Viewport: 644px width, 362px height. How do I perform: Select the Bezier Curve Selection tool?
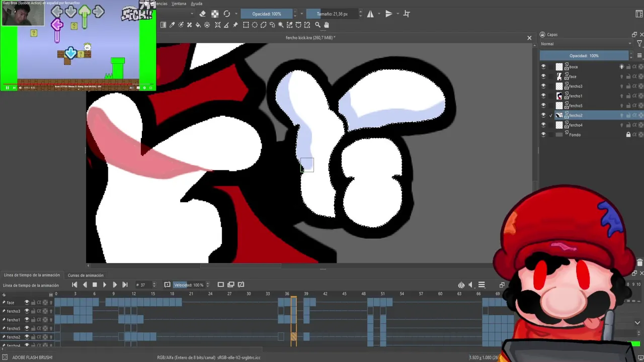click(x=298, y=25)
